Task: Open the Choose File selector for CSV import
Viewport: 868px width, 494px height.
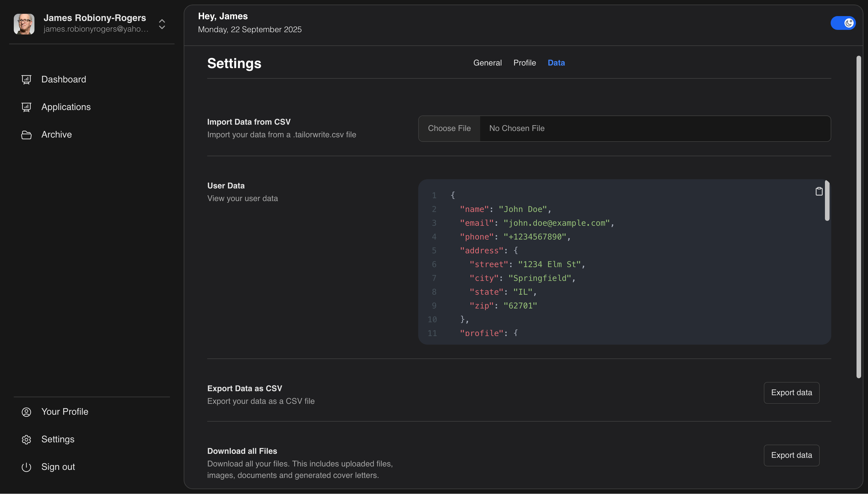Action: click(449, 128)
